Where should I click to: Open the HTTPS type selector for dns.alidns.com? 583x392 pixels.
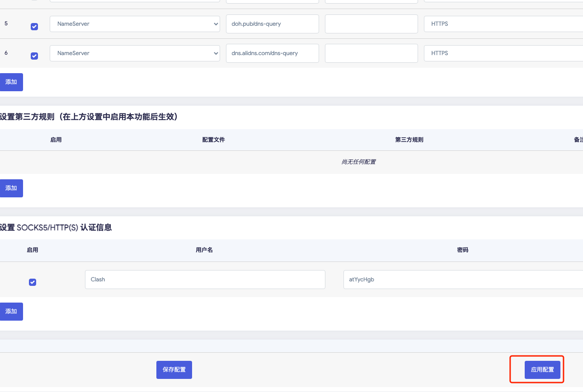[503, 53]
